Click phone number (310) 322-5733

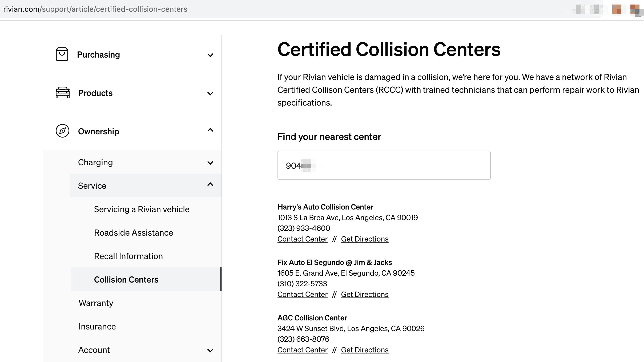tap(302, 284)
